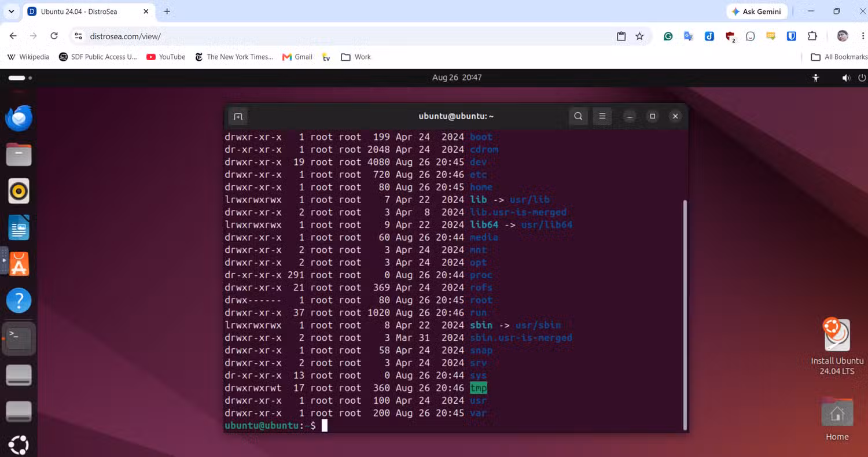This screenshot has width=868, height=457.
Task: Reload the DistroSea page
Action: [x=54, y=36]
